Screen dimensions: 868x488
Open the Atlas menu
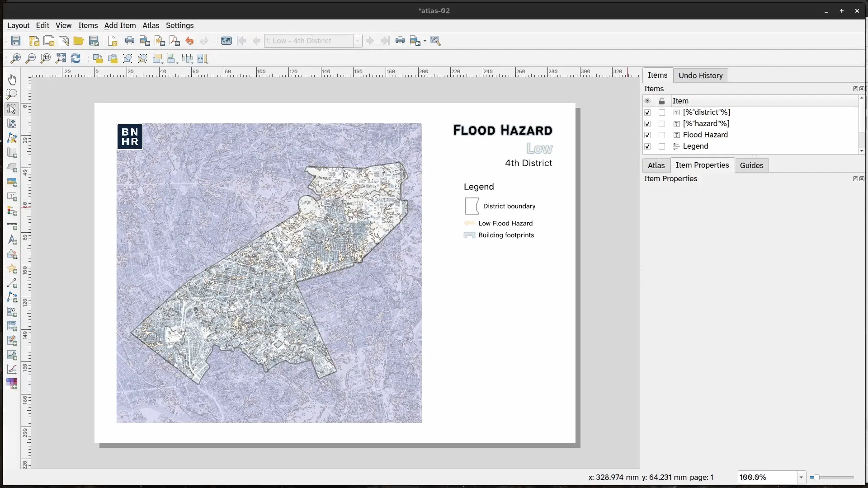click(151, 26)
